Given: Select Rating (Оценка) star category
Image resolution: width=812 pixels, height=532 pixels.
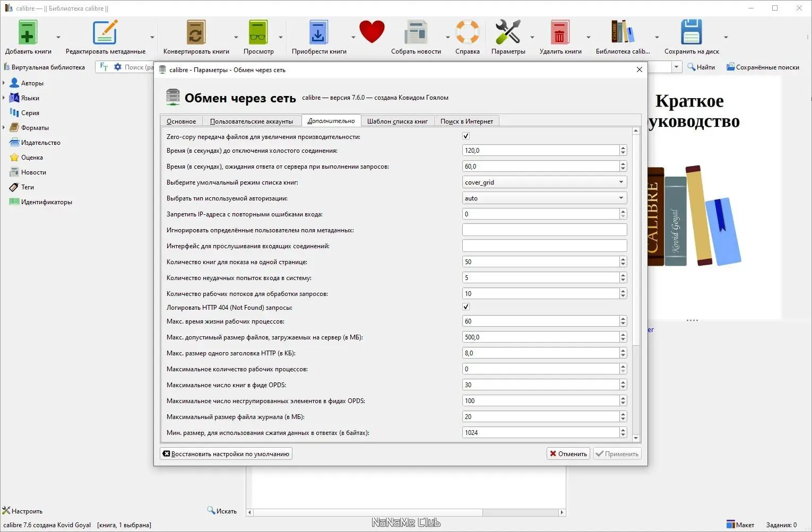Looking at the screenshot, I should pos(32,158).
